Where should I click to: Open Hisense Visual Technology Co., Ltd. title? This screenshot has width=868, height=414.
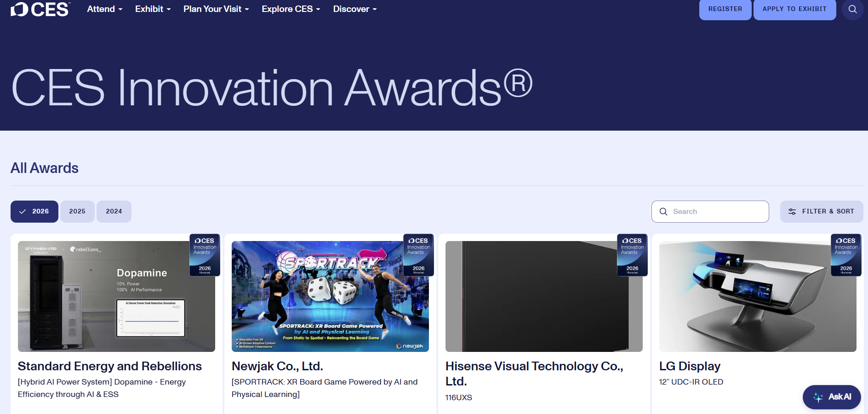[534, 374]
